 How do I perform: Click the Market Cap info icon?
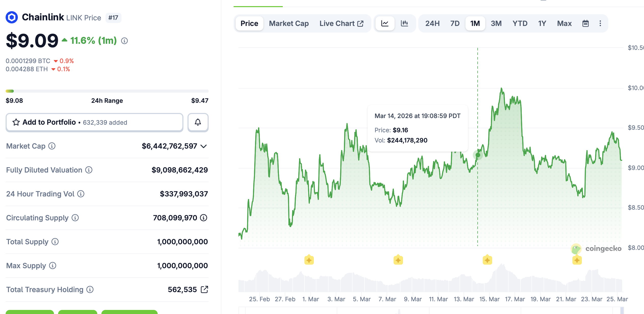click(x=52, y=146)
